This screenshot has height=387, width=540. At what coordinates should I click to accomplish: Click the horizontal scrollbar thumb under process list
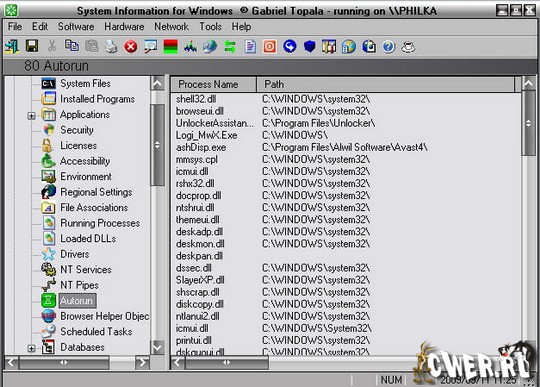coord(227,362)
